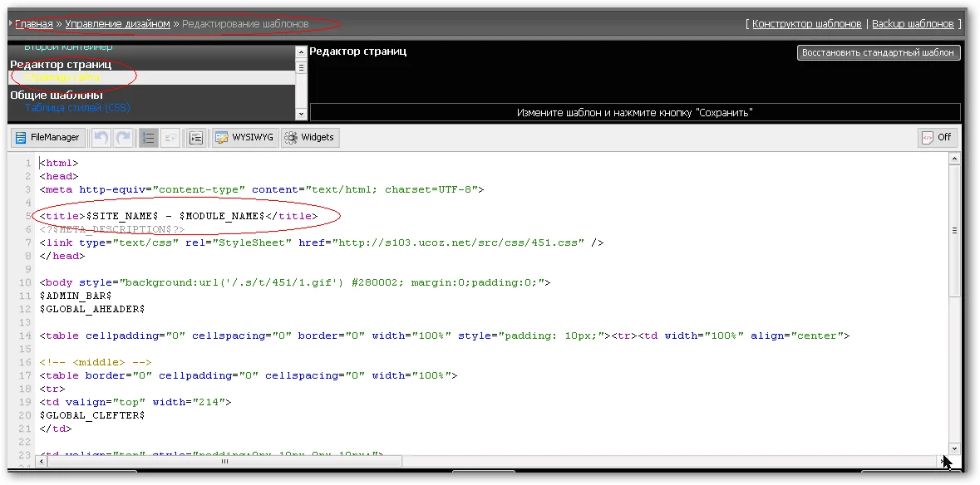The width and height of the screenshot is (980, 485).
Task: Click the code editor vertical scroll-down arrow
Action: click(954, 448)
